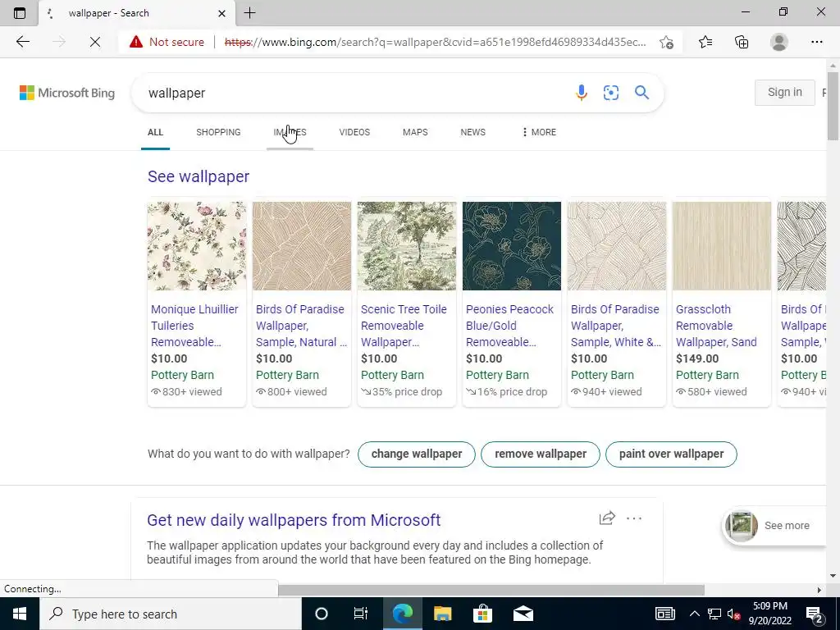This screenshot has width=840, height=630.
Task: Open Mail app from taskbar
Action: click(x=523, y=614)
